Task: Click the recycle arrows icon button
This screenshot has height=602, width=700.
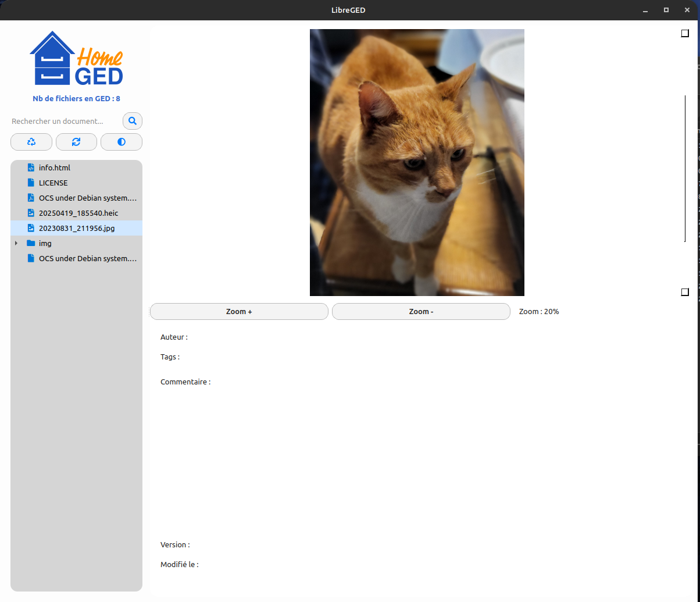Action: (x=31, y=142)
